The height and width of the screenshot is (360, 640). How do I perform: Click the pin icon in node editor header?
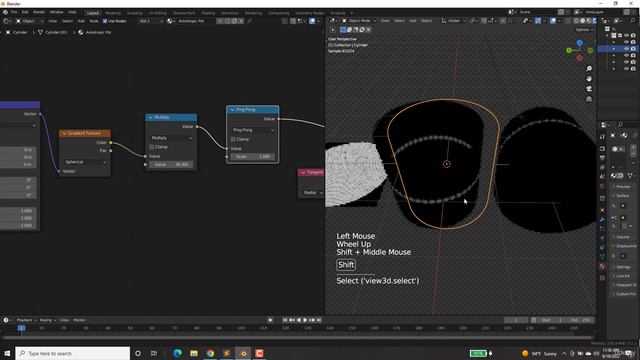[x=249, y=21]
